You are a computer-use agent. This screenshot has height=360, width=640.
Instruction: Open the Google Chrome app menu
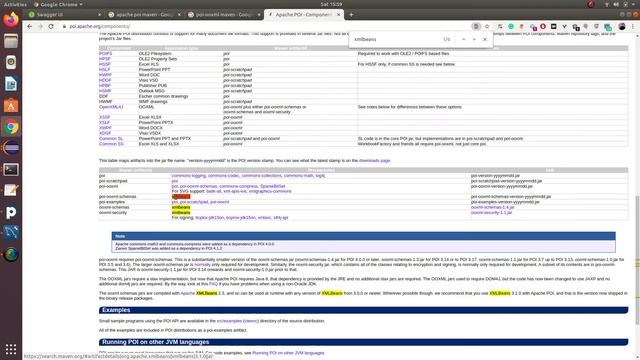pyautogui.click(x=58, y=4)
